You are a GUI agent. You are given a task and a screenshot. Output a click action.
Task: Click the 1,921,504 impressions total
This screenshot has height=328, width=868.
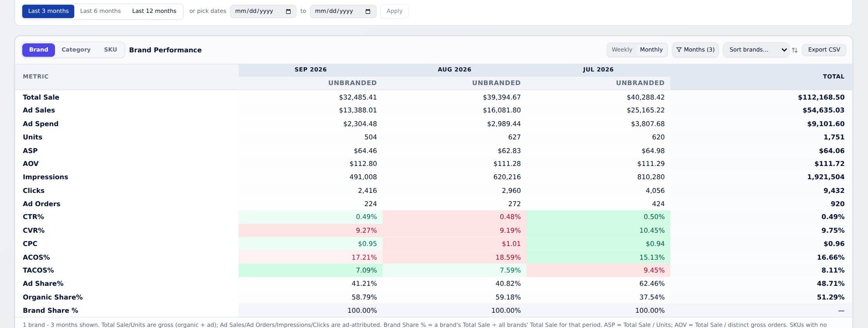tap(825, 177)
